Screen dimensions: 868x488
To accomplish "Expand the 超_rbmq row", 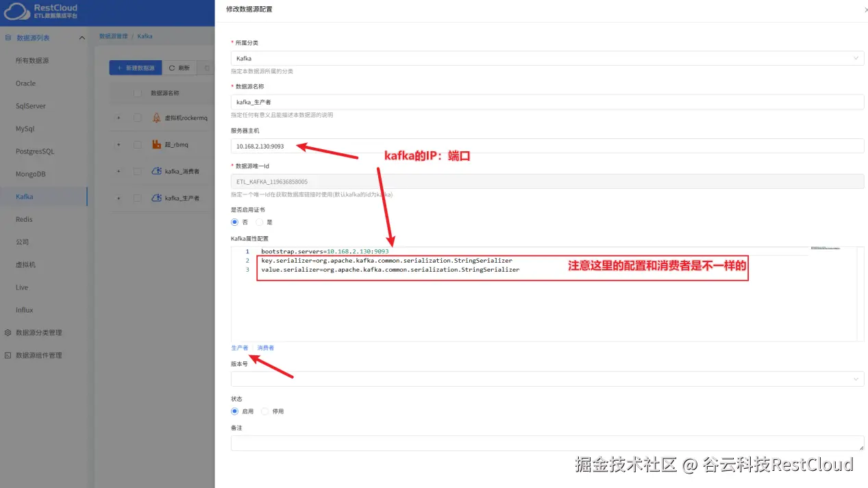I will pyautogui.click(x=119, y=144).
